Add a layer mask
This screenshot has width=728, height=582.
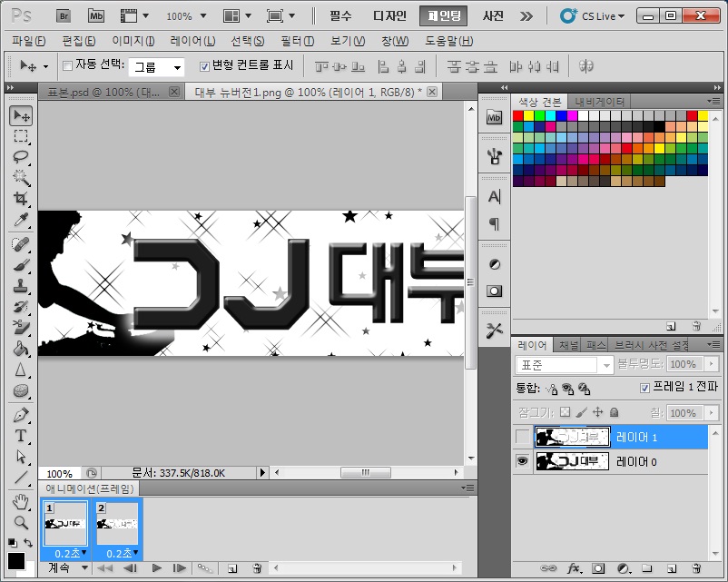(x=598, y=568)
